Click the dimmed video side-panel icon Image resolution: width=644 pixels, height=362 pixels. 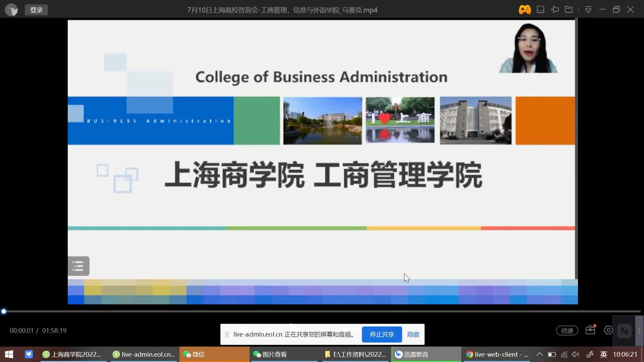(x=624, y=331)
